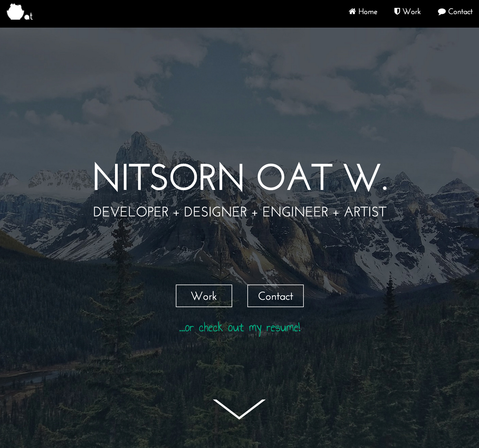Click the word 'resume!' in the green text

pos(283,327)
